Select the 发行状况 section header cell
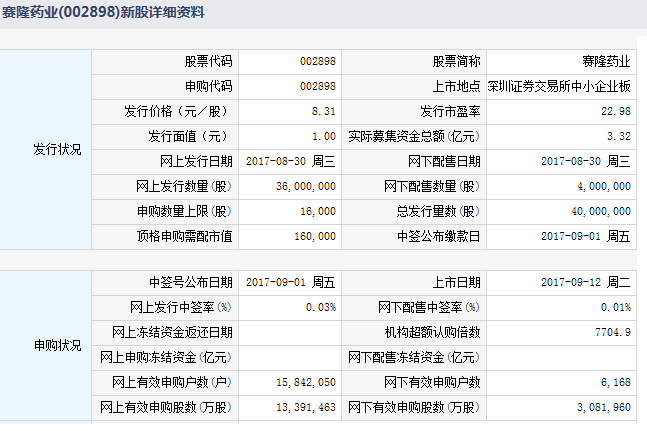The image size is (647, 431). point(47,150)
